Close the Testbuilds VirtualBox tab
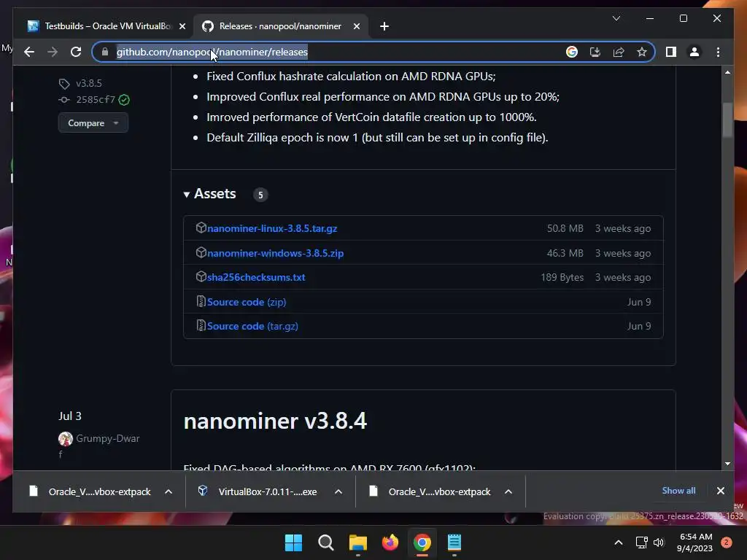 coord(182,26)
